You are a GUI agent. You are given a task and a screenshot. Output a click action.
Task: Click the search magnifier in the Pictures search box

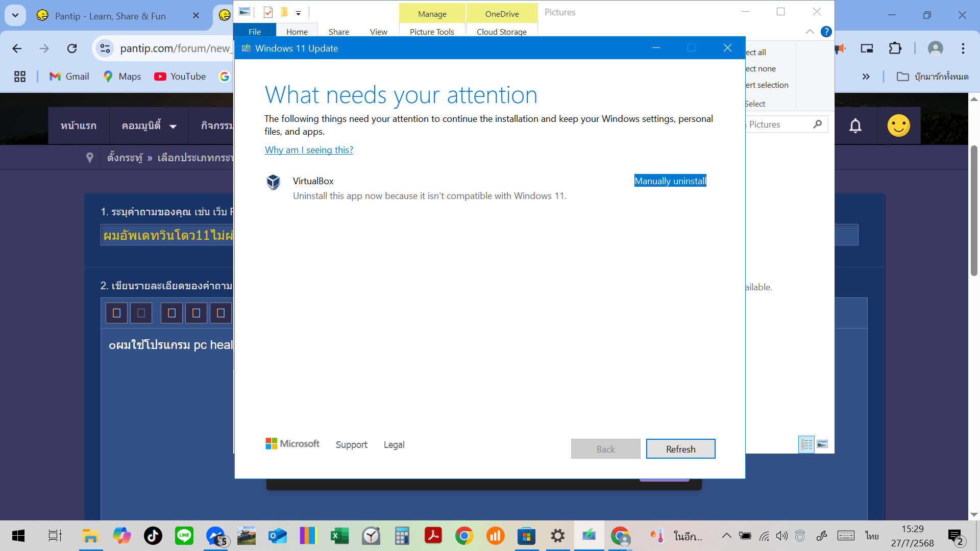click(818, 124)
